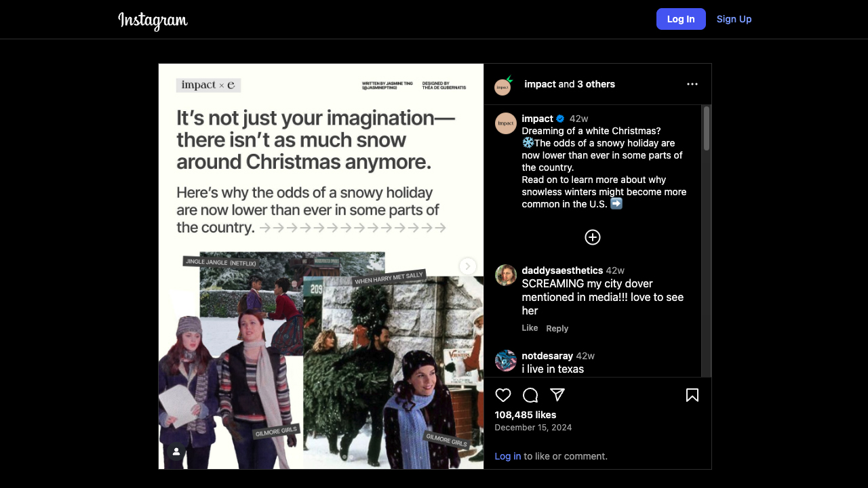This screenshot has height=488, width=868.
Task: Click the comments panel scrollbar thumb
Action: click(x=707, y=128)
